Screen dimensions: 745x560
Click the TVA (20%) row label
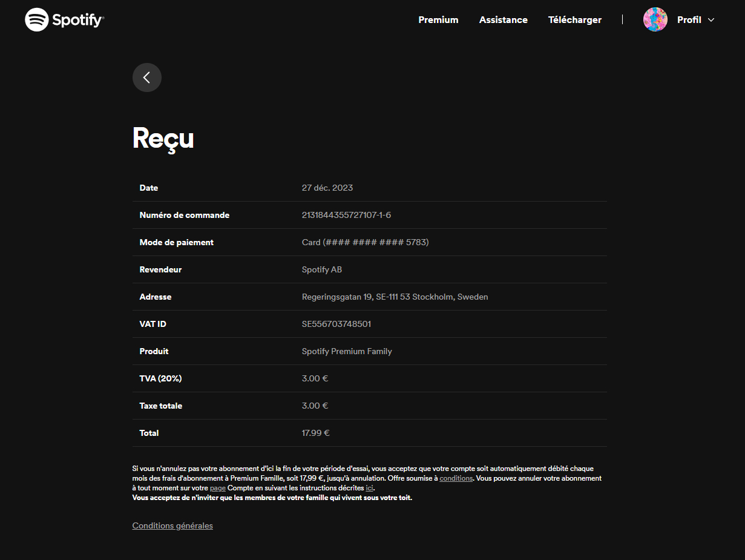point(161,378)
